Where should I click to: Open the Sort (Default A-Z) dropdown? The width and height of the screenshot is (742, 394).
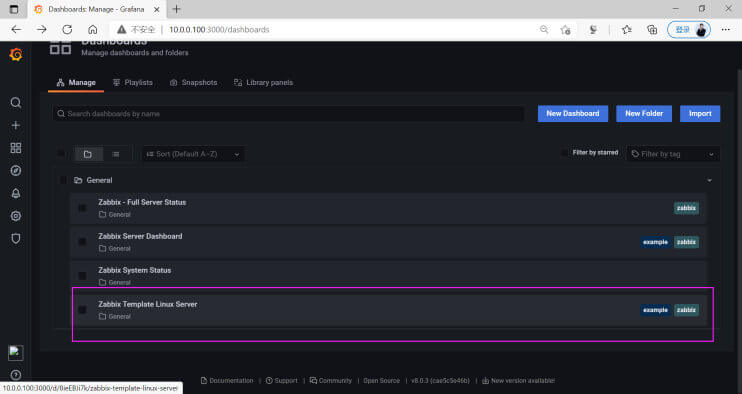coord(194,154)
